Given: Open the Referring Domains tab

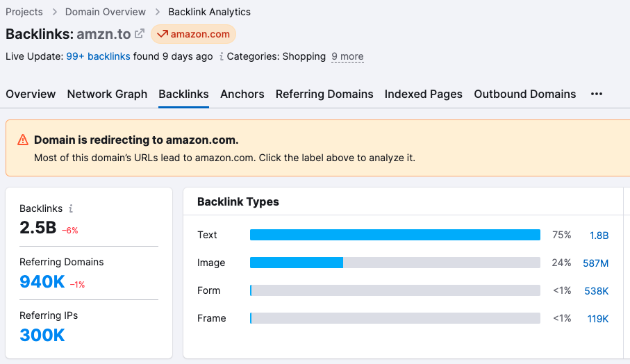Looking at the screenshot, I should coord(324,94).
